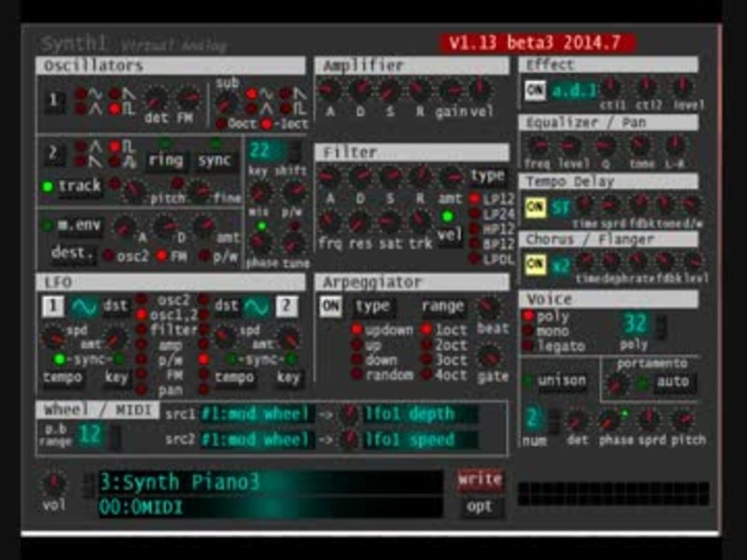This screenshot has height=560, width=747.
Task: Click the poly voice count 32
Action: pos(636,324)
